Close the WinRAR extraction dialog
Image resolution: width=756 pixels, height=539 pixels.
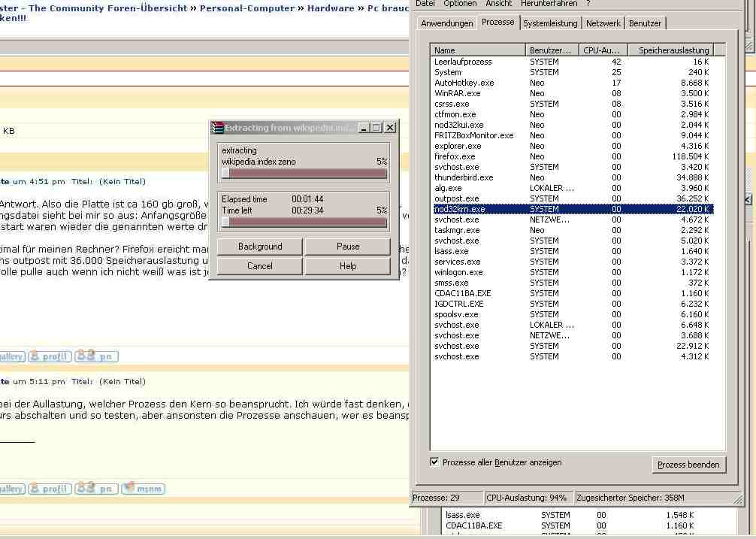click(389, 128)
